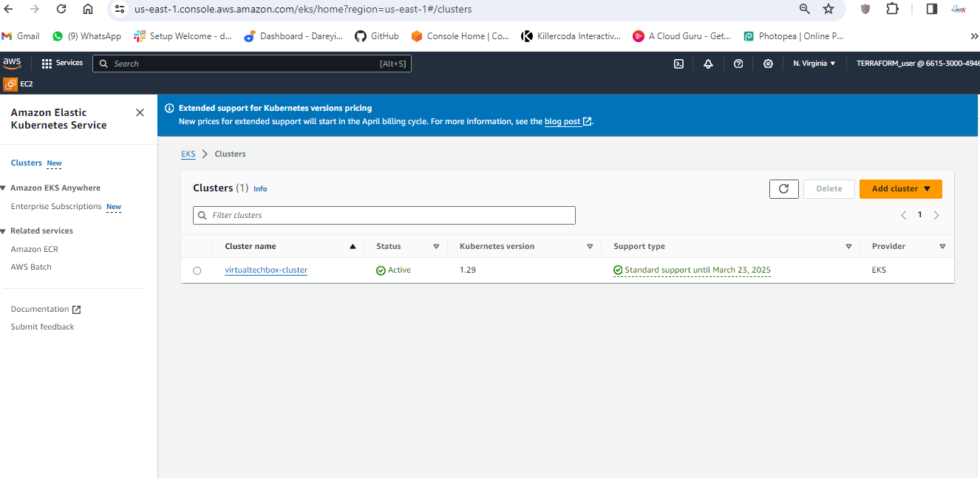Select the virtualtechbox-cluster radio button

pyautogui.click(x=197, y=270)
